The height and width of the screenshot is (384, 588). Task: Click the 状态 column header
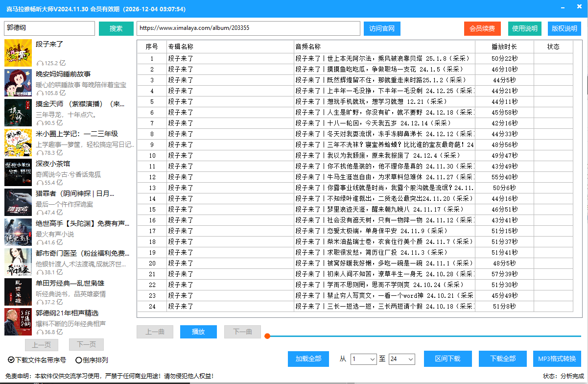coord(553,47)
